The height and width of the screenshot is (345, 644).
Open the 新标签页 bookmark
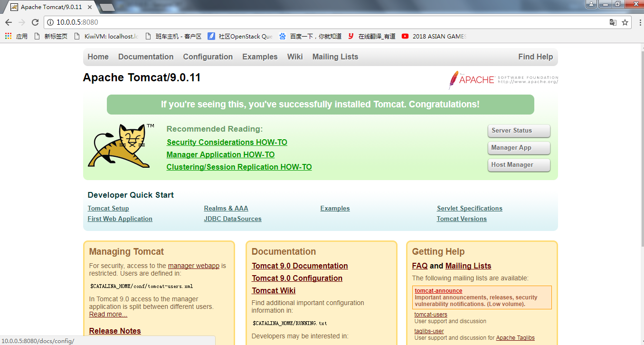click(x=51, y=36)
